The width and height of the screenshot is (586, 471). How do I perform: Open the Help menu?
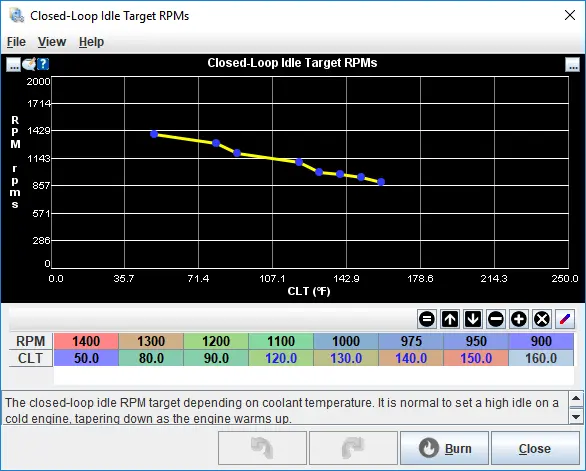click(91, 42)
